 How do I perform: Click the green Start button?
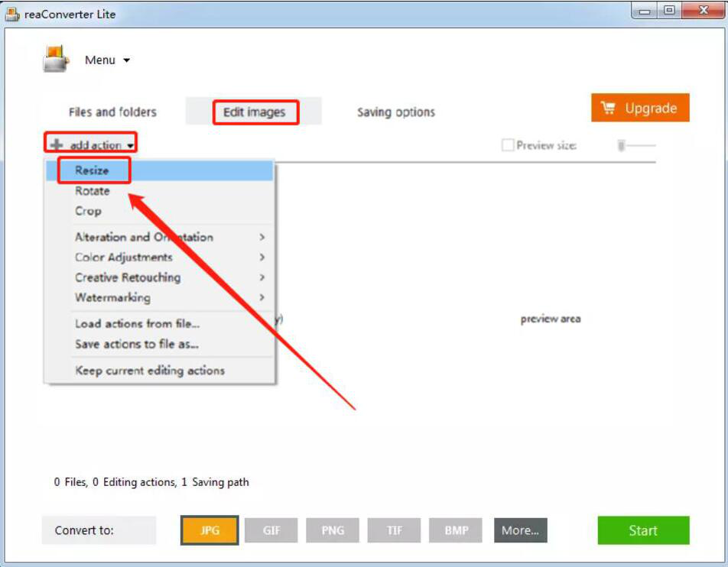644,530
